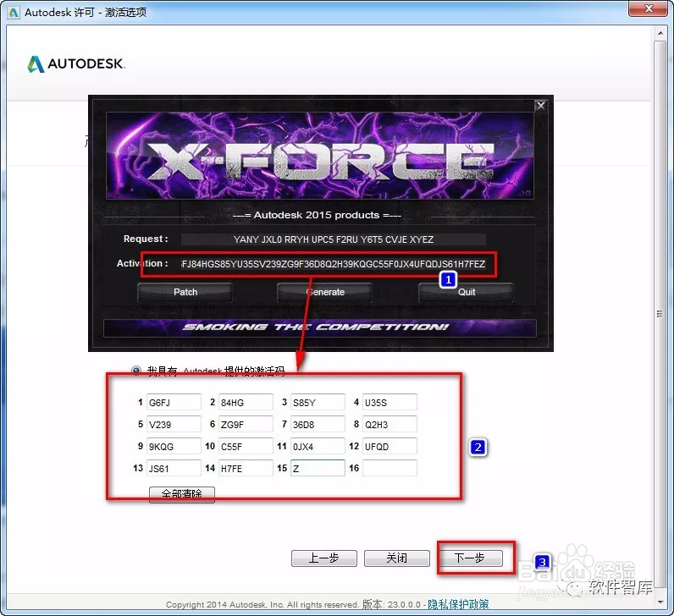674x616 pixels.
Task: Click activation field 3 containing S85Y
Action: (318, 402)
